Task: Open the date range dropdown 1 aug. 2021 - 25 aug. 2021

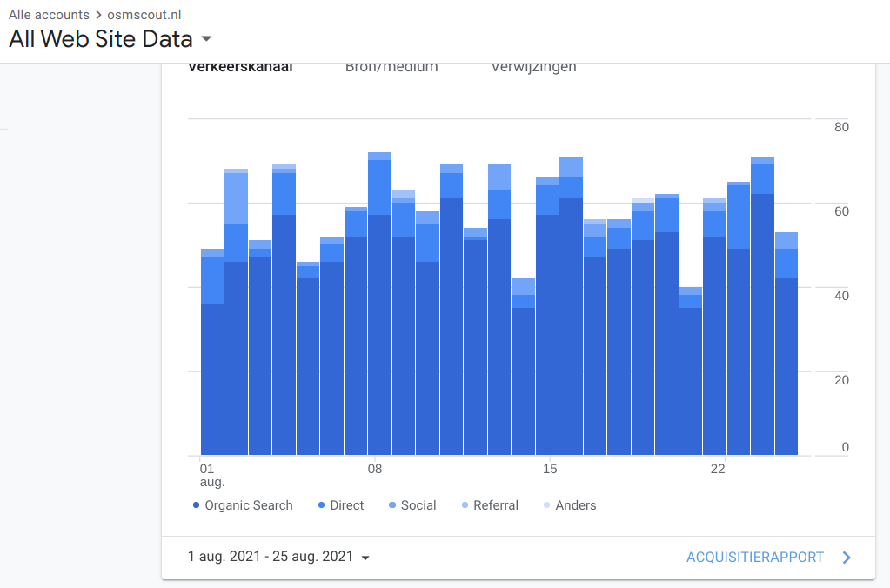Action: click(x=278, y=557)
